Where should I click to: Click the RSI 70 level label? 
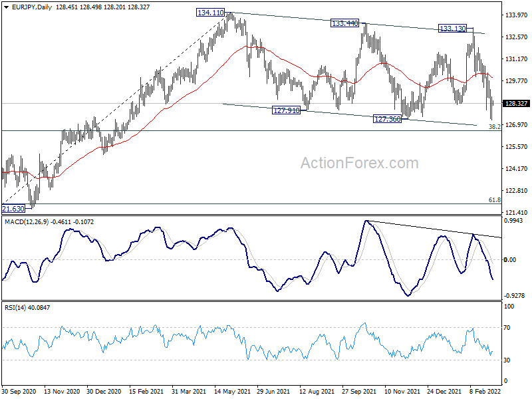[x=507, y=328]
